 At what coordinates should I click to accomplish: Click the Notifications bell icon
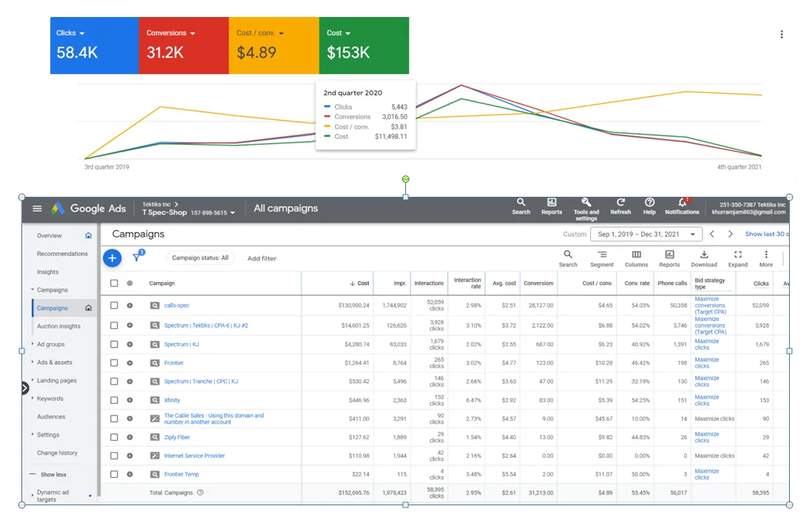[681, 203]
